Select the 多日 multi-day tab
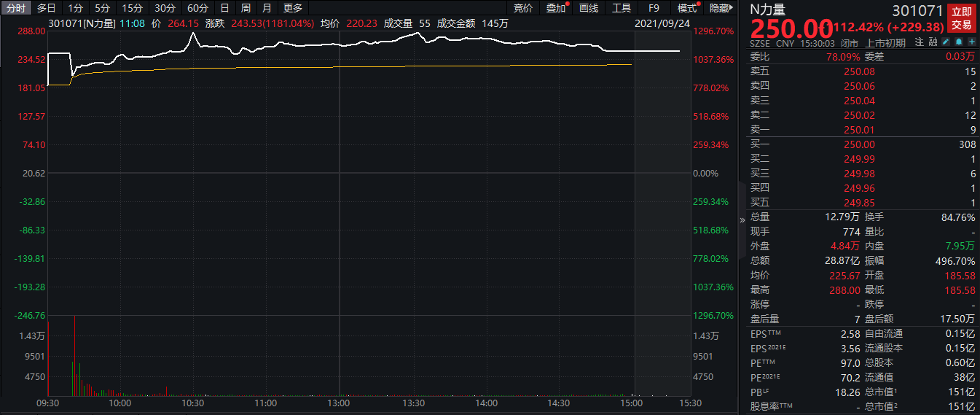980x415 pixels. [47, 8]
